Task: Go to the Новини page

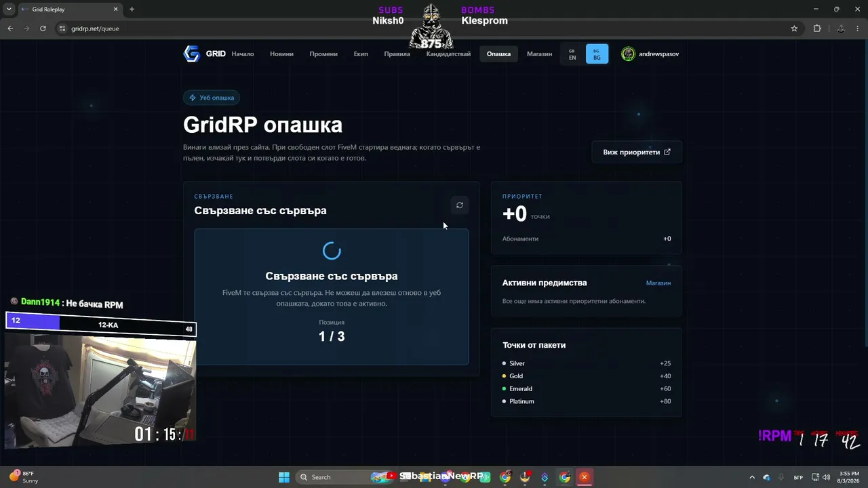Action: point(281,54)
